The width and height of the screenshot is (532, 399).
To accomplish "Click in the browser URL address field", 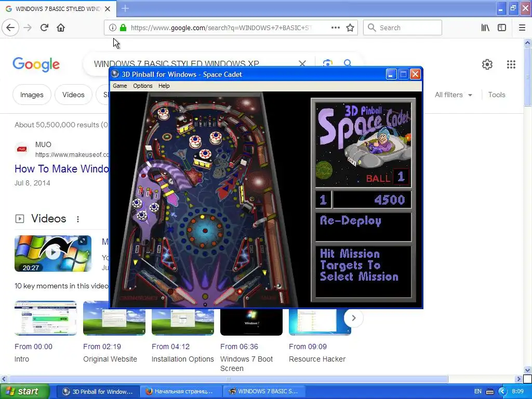I will tap(220, 28).
